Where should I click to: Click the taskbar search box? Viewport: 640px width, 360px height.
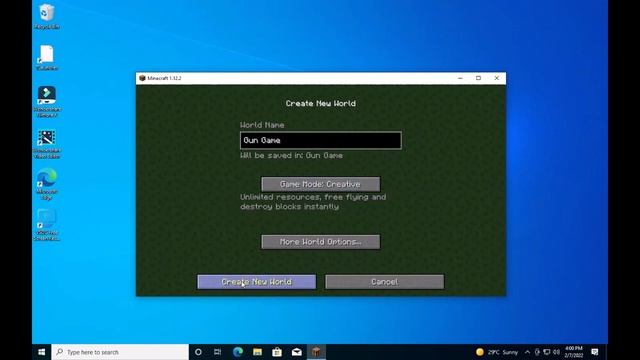coord(120,352)
